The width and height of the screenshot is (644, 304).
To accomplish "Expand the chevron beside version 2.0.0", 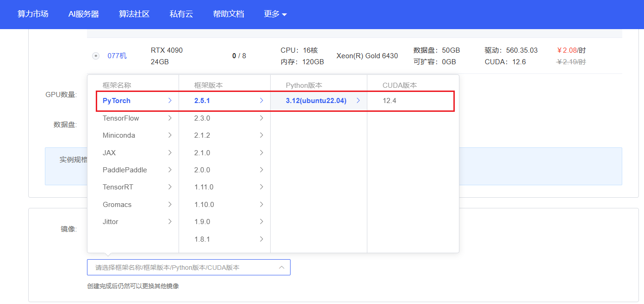I will 261,170.
